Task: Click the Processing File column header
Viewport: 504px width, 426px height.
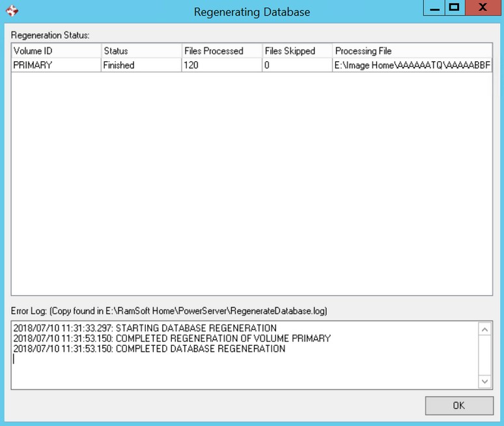Action: 412,51
